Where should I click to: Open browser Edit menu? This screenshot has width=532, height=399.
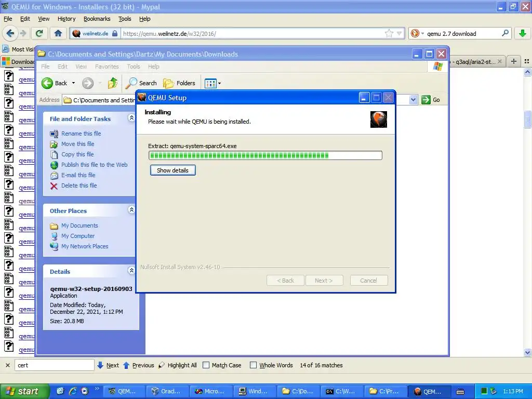25,19
